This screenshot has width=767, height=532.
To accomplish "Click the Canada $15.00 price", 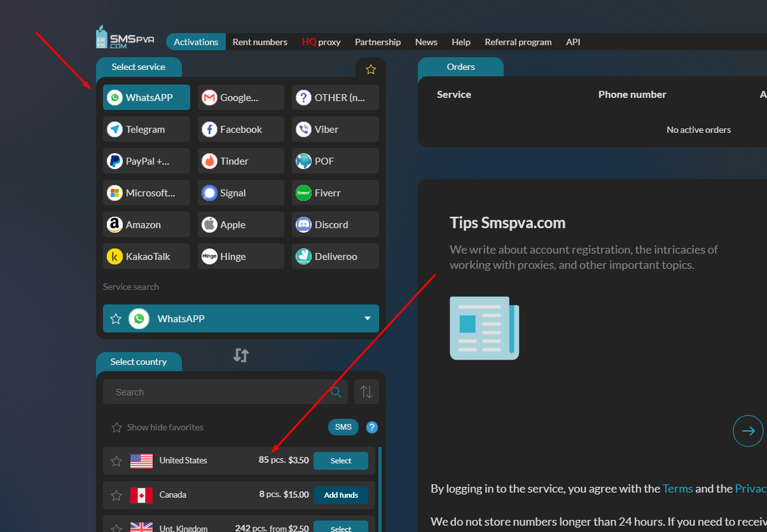I will coord(296,494).
